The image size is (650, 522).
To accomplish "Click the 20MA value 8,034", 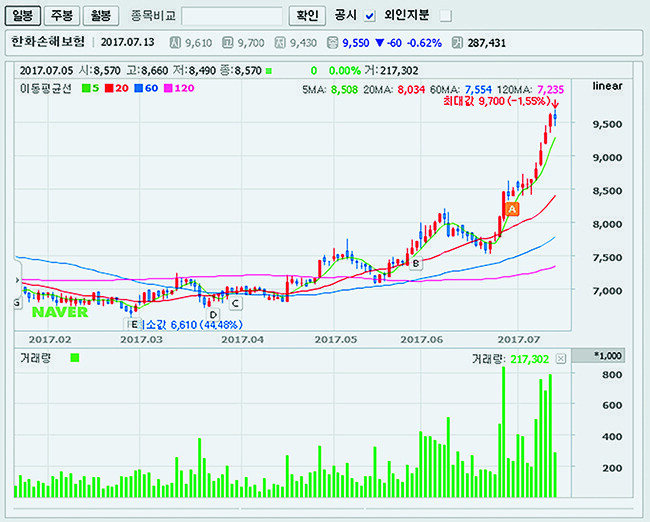I will (411, 90).
